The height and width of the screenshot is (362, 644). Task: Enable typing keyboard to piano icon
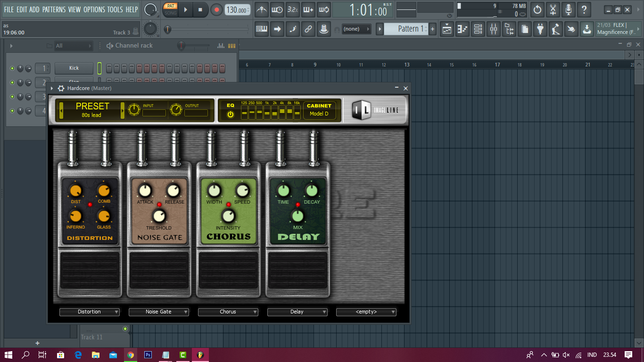click(x=262, y=29)
